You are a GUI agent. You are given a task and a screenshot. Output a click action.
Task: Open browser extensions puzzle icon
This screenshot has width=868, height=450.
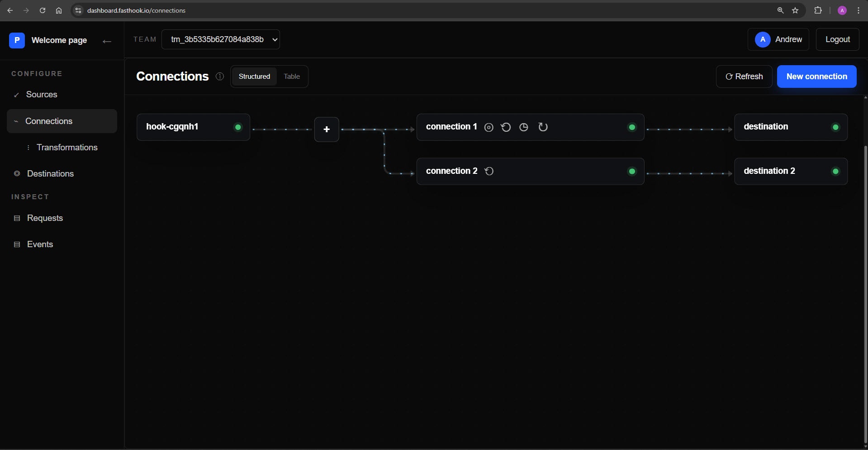click(818, 10)
